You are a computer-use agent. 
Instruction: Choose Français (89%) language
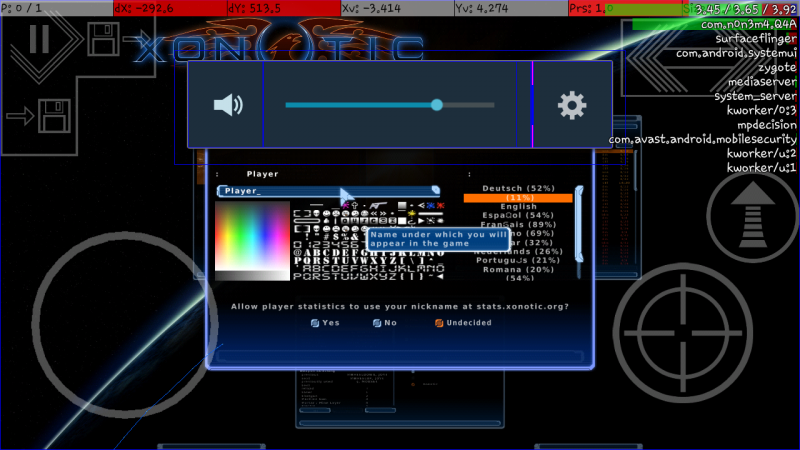pos(518,224)
